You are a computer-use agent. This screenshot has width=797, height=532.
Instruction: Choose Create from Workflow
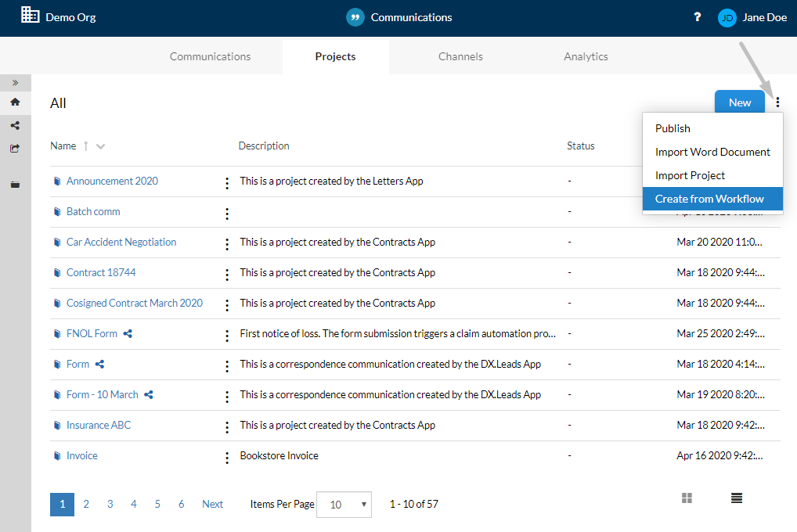712,199
